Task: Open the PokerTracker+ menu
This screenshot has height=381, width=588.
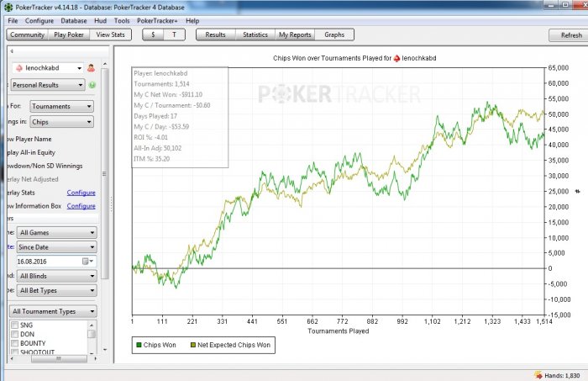Action: coord(157,20)
